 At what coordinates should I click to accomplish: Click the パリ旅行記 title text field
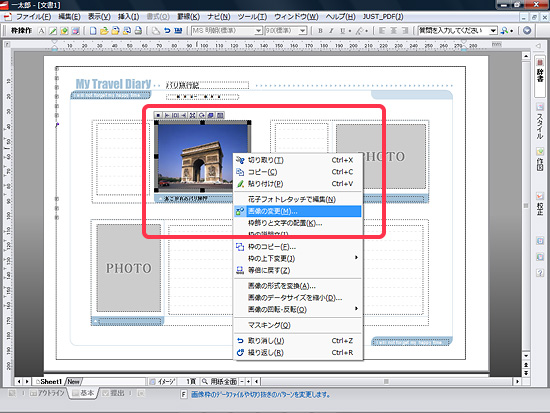[x=207, y=85]
